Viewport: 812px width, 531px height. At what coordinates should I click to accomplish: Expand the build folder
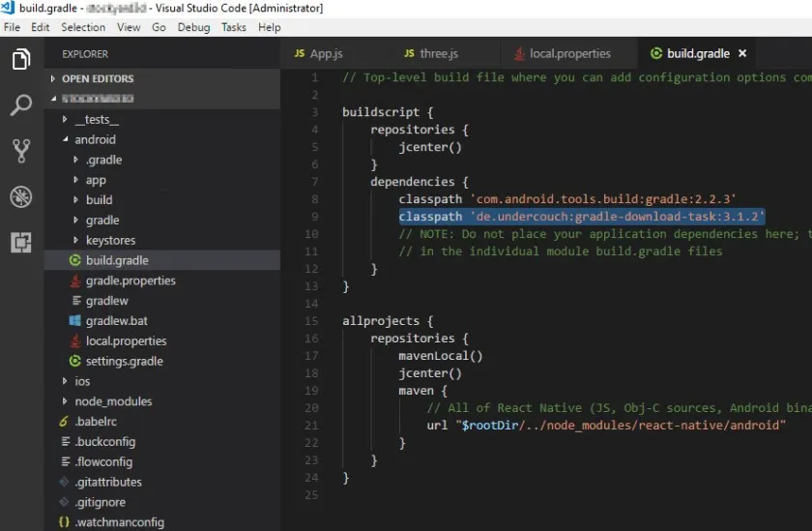pos(75,199)
